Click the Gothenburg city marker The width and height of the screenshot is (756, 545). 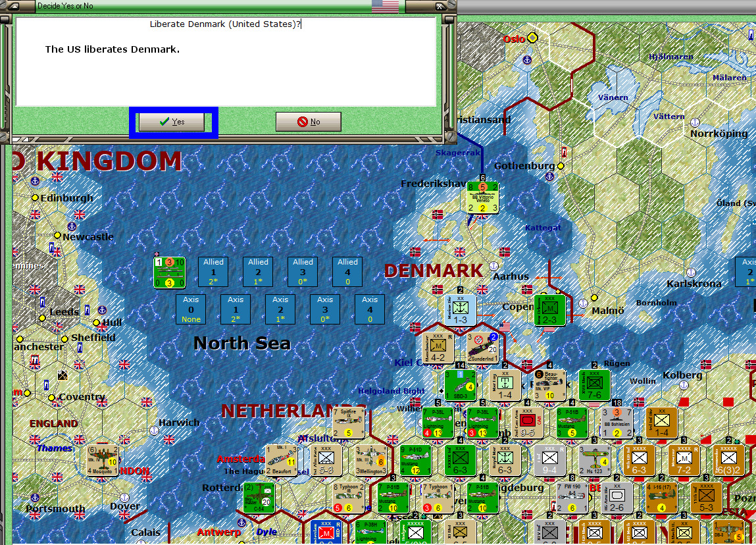coord(561,166)
